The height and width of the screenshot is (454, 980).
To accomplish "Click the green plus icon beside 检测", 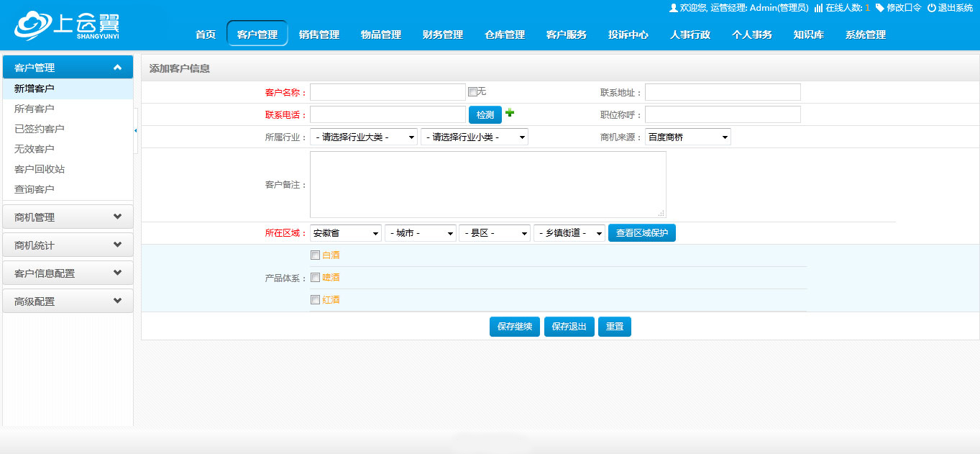I will (x=510, y=112).
